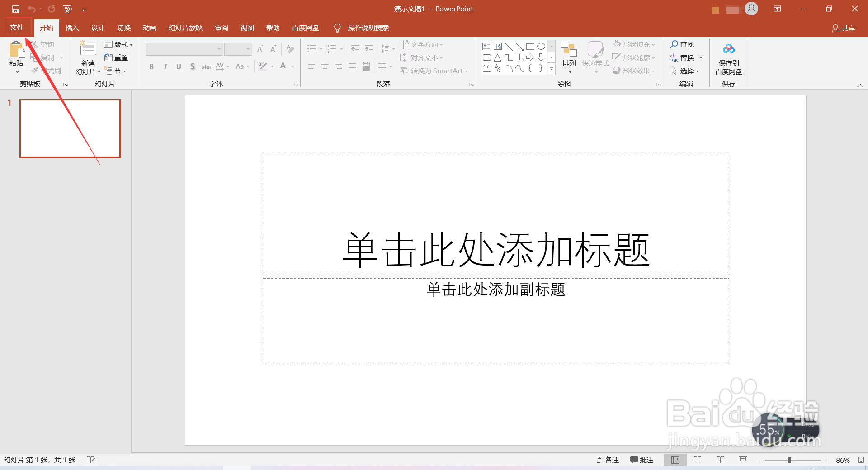This screenshot has width=868, height=470.
Task: Click the format painter icon
Action: tap(35, 71)
